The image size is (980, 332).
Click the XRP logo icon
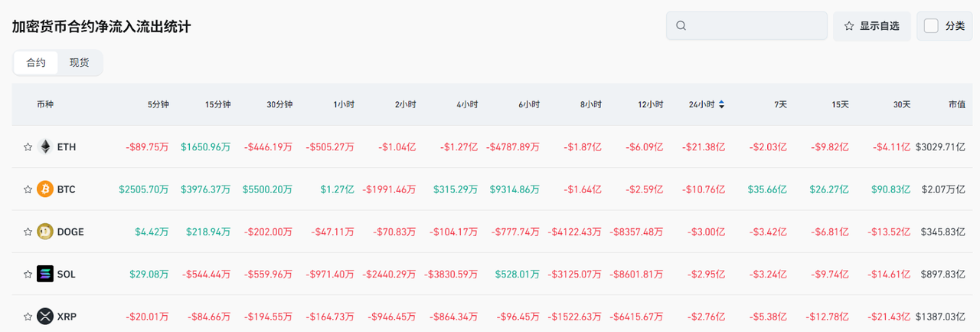pyautogui.click(x=45, y=316)
